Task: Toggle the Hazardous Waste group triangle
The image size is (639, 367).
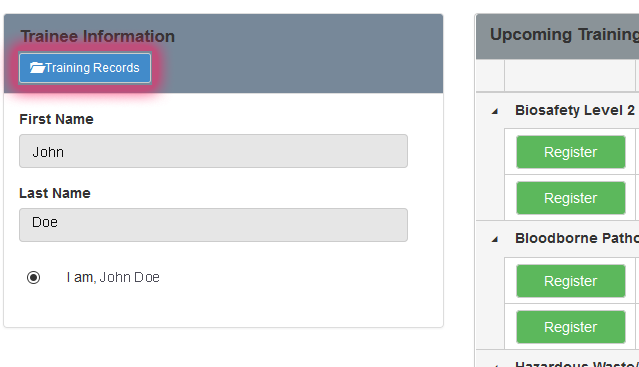Action: pos(495,365)
